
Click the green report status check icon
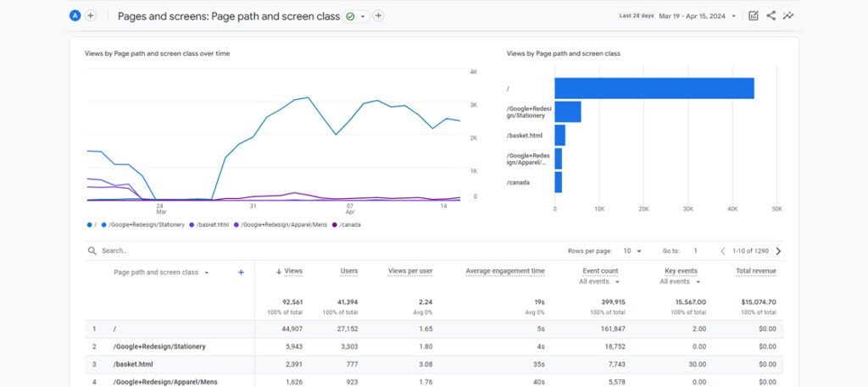350,16
